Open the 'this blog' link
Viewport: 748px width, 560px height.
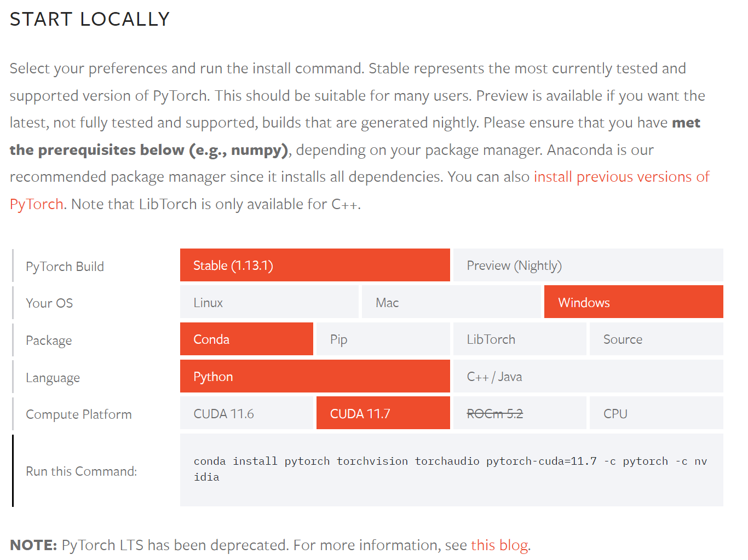click(x=499, y=545)
